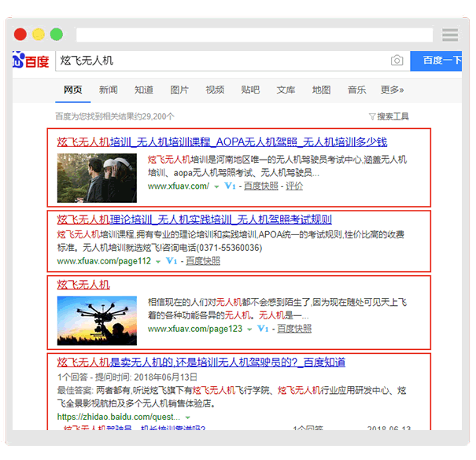Click the www.xfuav.com/page112 URL
This screenshot has height=460, width=476.
pyautogui.click(x=104, y=261)
